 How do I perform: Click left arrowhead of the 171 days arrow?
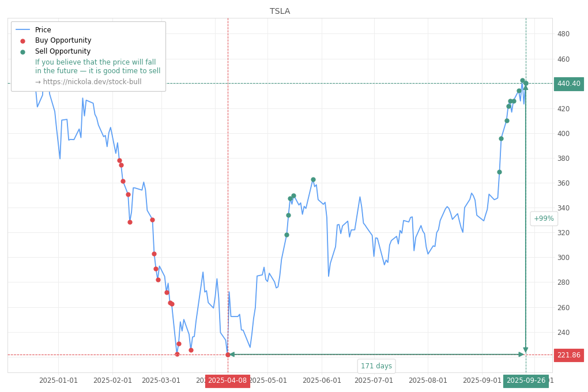[x=232, y=355]
